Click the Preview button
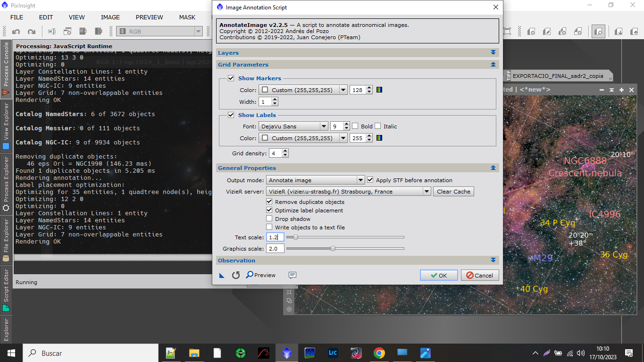This screenshot has width=644, height=362. point(261,275)
